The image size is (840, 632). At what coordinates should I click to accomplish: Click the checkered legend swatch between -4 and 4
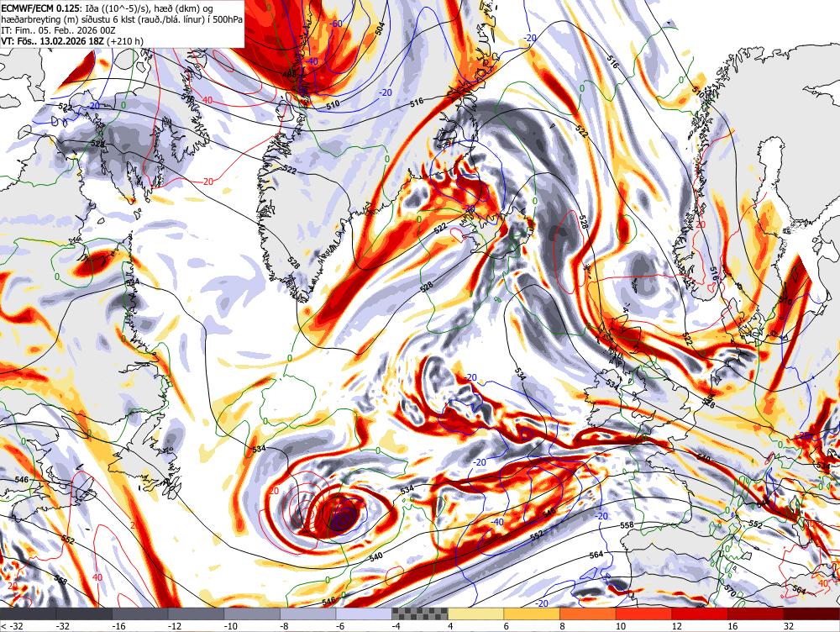(420, 614)
